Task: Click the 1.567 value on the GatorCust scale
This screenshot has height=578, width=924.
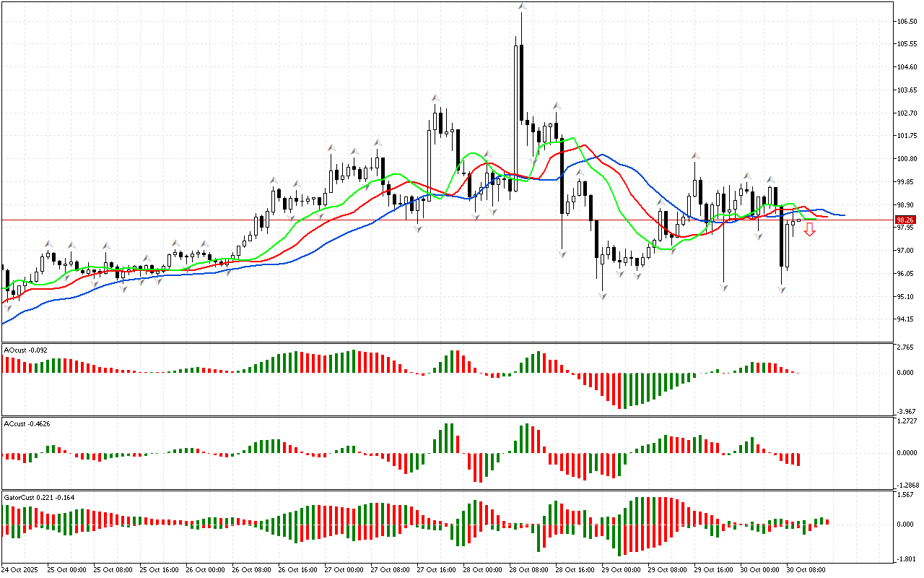Action: coord(905,495)
